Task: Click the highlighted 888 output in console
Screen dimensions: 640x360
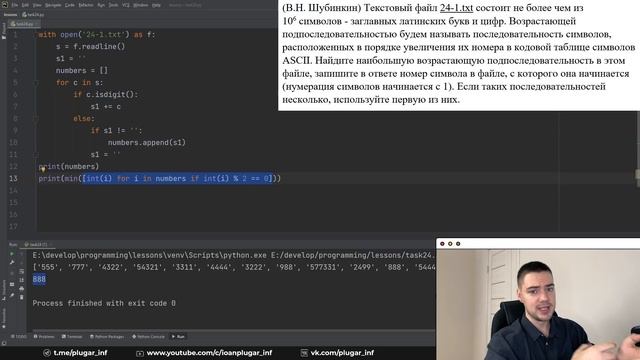Action: (x=39, y=279)
